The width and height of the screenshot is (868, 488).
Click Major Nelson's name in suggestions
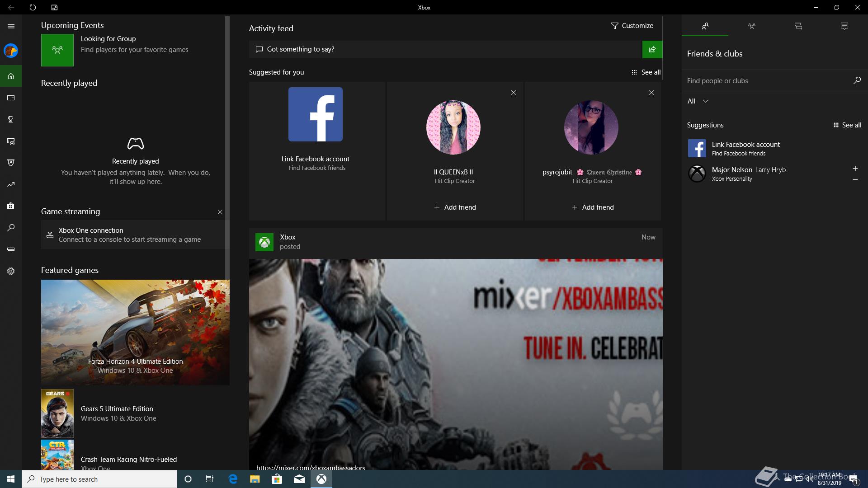732,170
